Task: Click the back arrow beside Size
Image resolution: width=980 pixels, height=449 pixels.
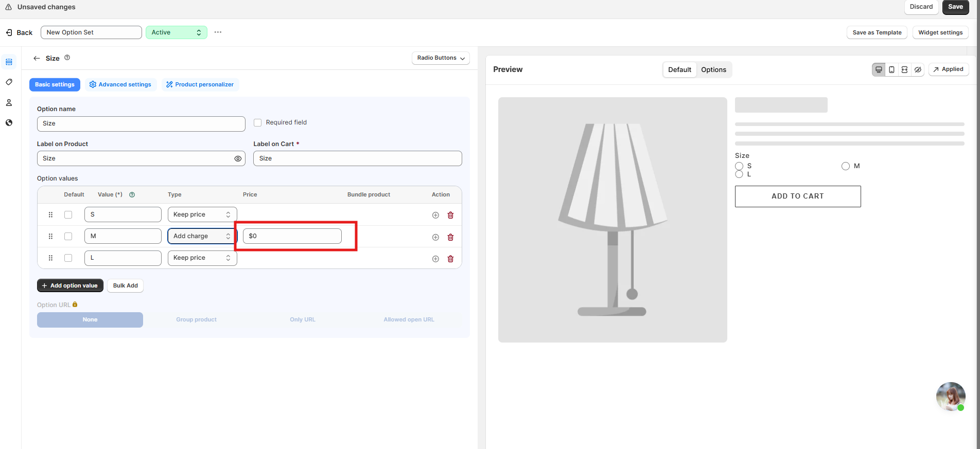Action: [x=37, y=58]
